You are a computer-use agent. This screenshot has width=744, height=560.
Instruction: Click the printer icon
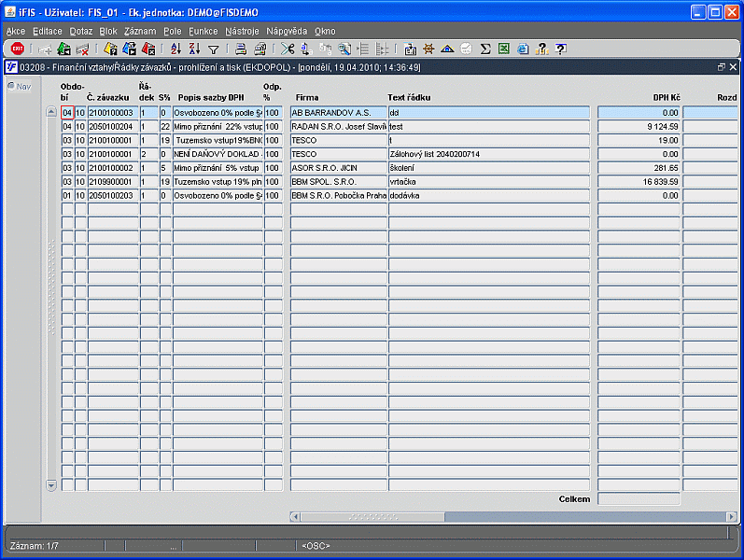click(x=241, y=49)
